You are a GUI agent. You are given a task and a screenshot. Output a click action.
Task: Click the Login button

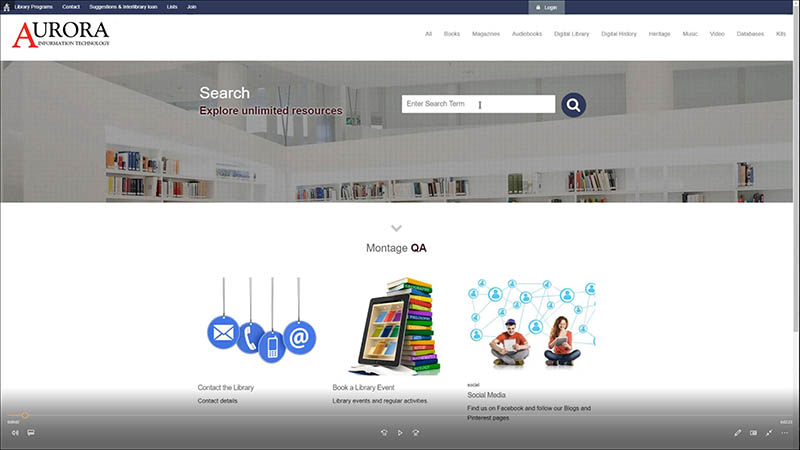point(546,7)
